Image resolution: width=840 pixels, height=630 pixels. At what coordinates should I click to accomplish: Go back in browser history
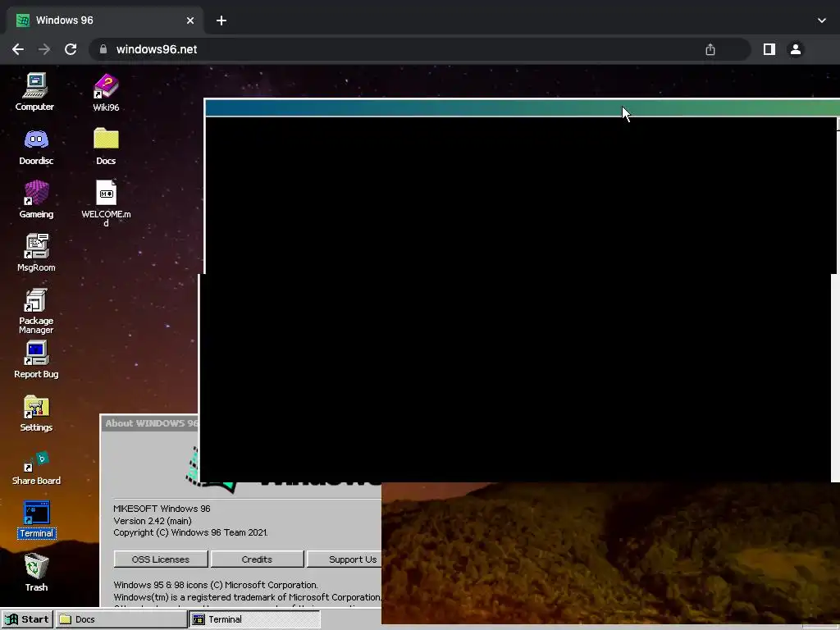click(18, 49)
